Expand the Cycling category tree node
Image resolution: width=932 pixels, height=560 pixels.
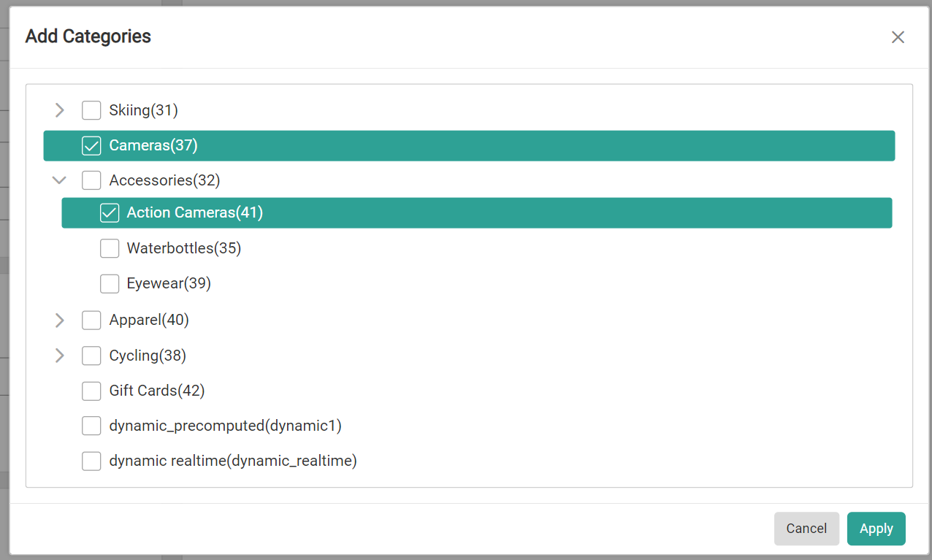pos(59,356)
